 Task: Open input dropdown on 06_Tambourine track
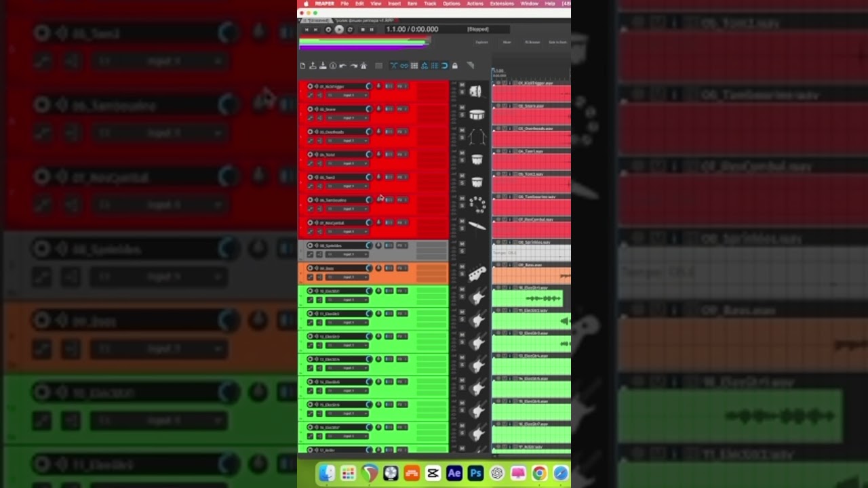click(x=347, y=209)
